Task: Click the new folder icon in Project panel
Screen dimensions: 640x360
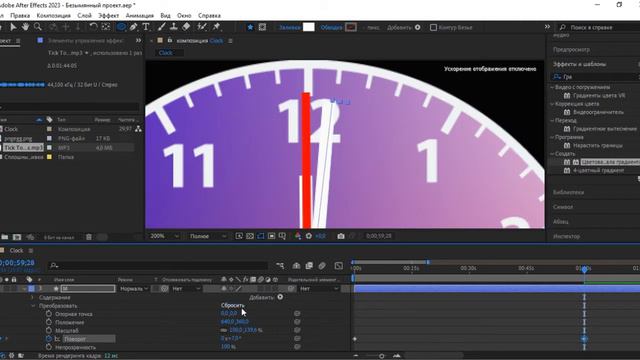Action: [4, 237]
